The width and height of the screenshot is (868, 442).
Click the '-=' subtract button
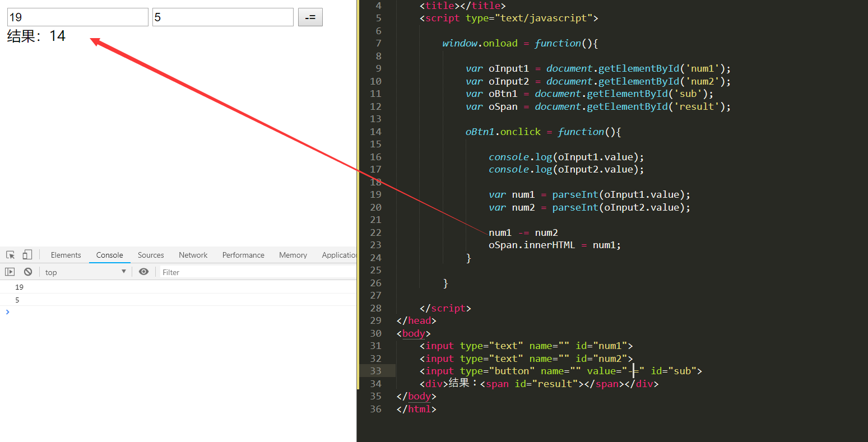point(310,17)
